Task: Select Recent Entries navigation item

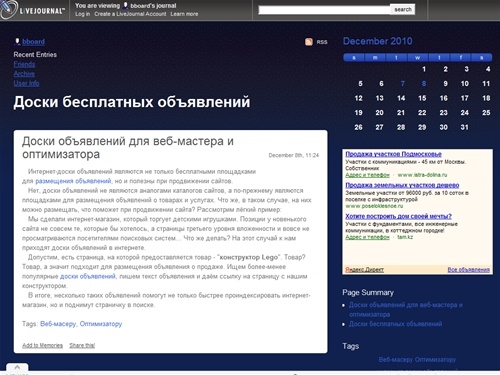Action: (x=35, y=54)
